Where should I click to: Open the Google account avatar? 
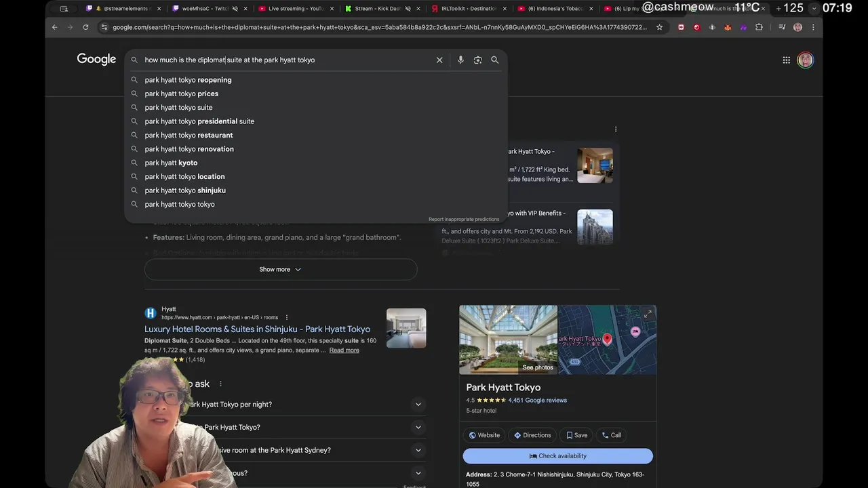(805, 60)
